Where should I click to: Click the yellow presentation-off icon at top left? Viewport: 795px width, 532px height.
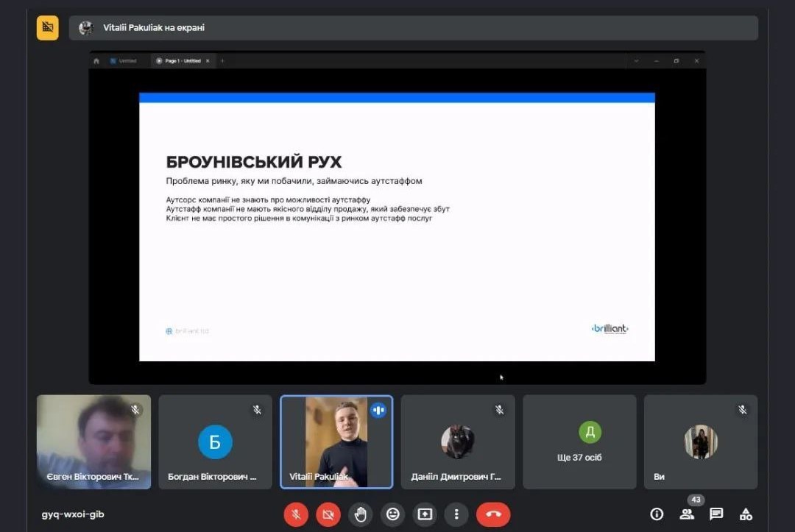point(48,28)
